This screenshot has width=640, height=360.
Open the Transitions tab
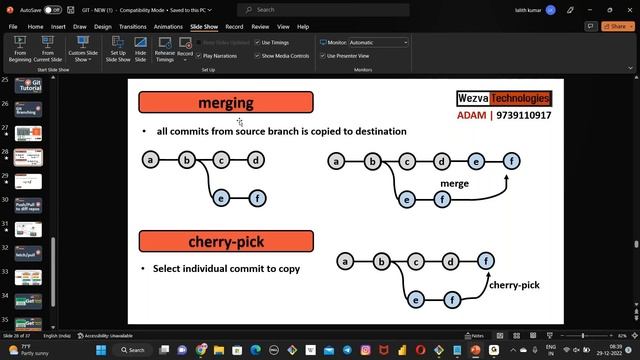[133, 27]
